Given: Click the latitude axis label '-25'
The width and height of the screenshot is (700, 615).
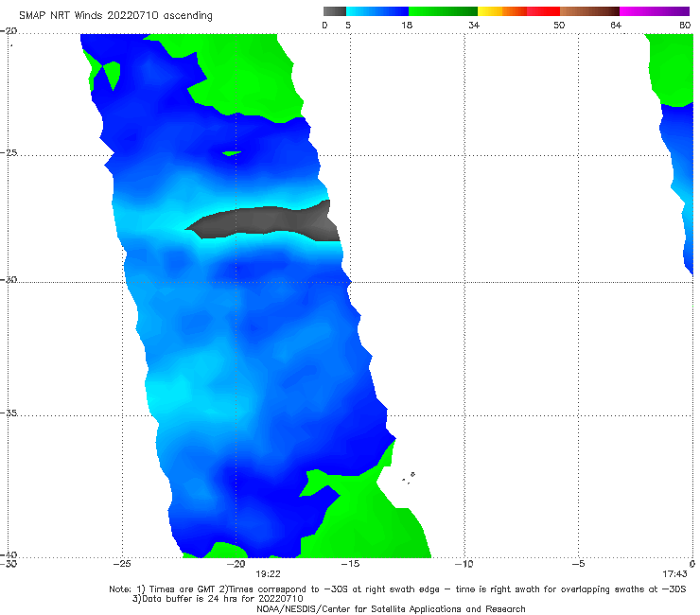Looking at the screenshot, I should (x=9, y=152).
